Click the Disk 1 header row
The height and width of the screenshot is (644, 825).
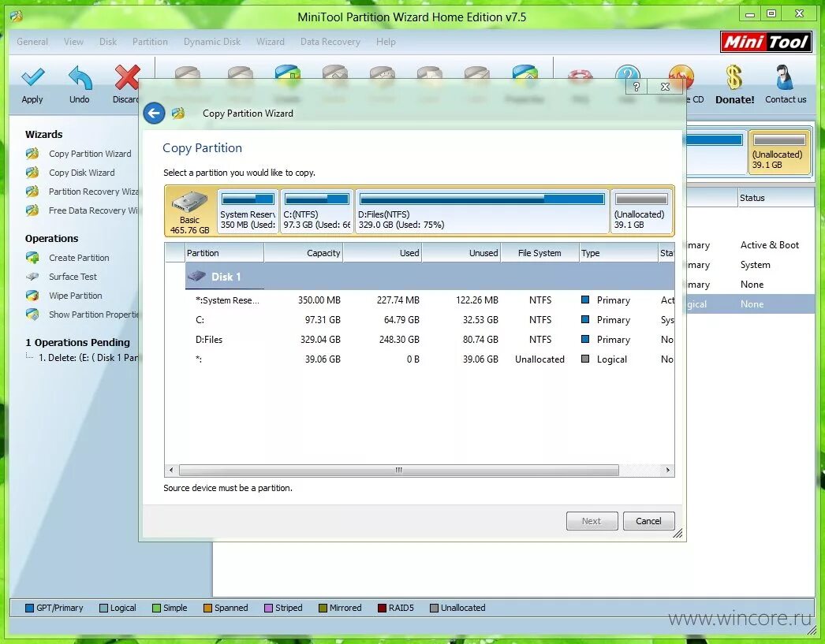click(x=429, y=277)
